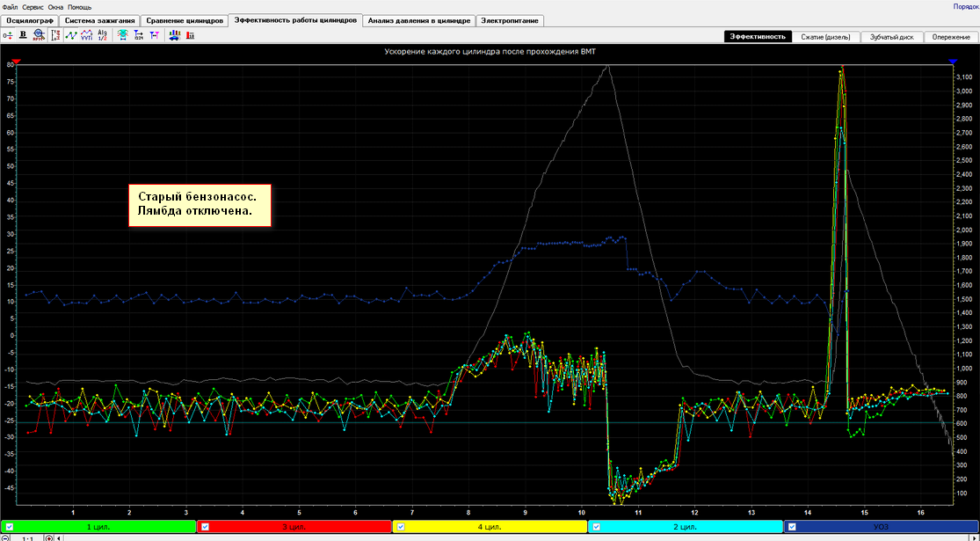The image size is (980, 541).
Task: Click the zero-offset icon in the toolbar
Action: (x=8, y=36)
